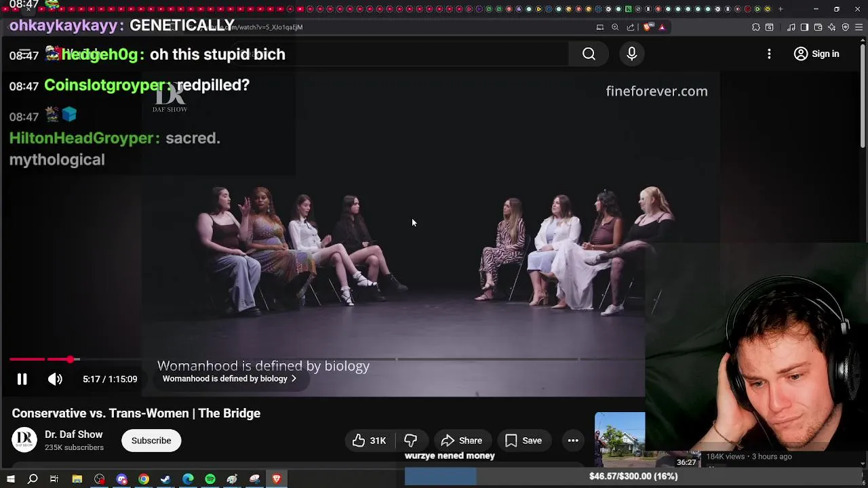Open browser zoom magnifier in address bar
The image size is (868, 488).
(615, 27)
